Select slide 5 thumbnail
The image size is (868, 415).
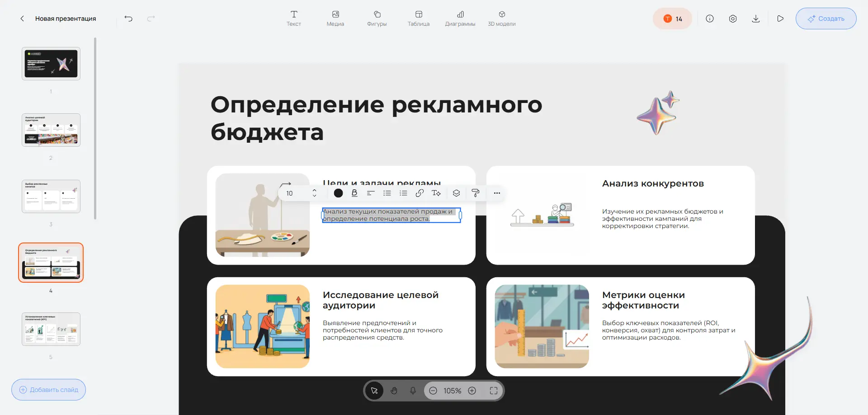(51, 329)
